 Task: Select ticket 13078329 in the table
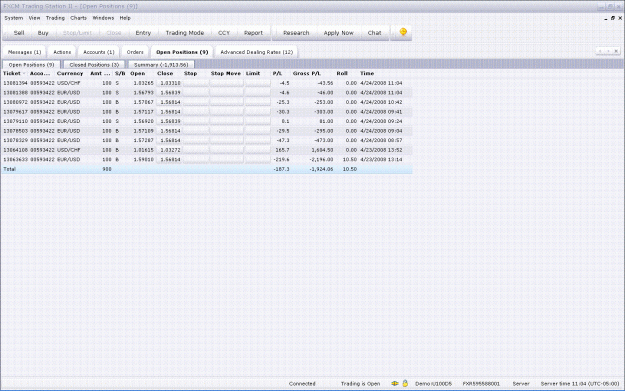(16, 140)
